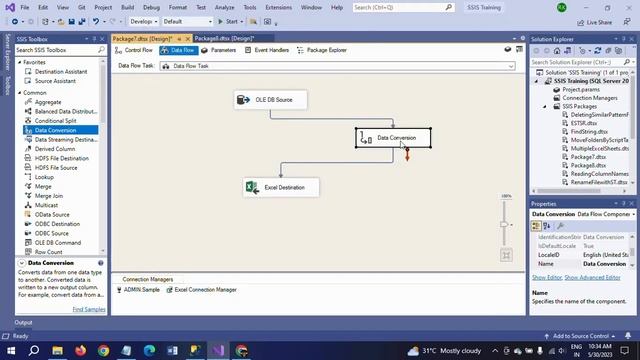Select the Excel Connection Manager
Screen dimensions: 640x360
[x=201, y=290]
